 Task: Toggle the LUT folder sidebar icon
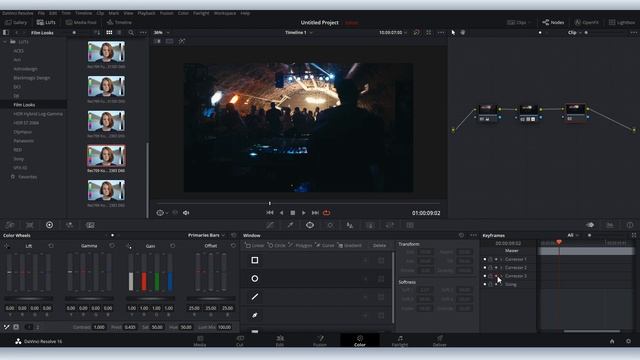(5, 32)
